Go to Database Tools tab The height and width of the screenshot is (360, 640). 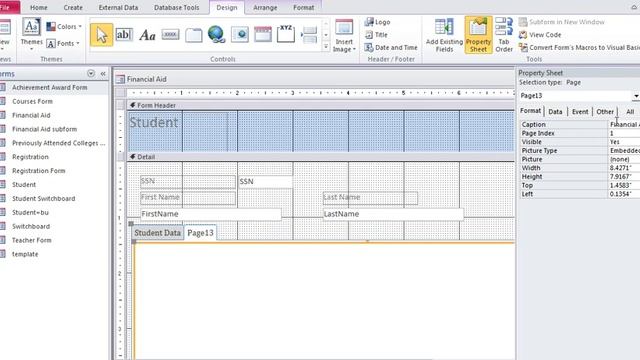pyautogui.click(x=177, y=7)
